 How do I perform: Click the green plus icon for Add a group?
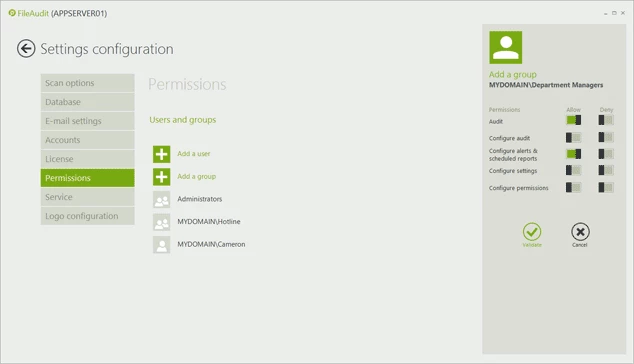[161, 177]
